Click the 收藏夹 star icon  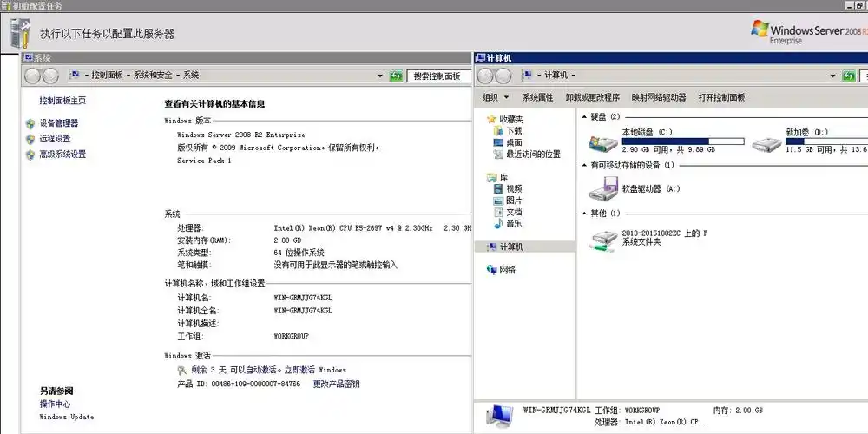491,119
